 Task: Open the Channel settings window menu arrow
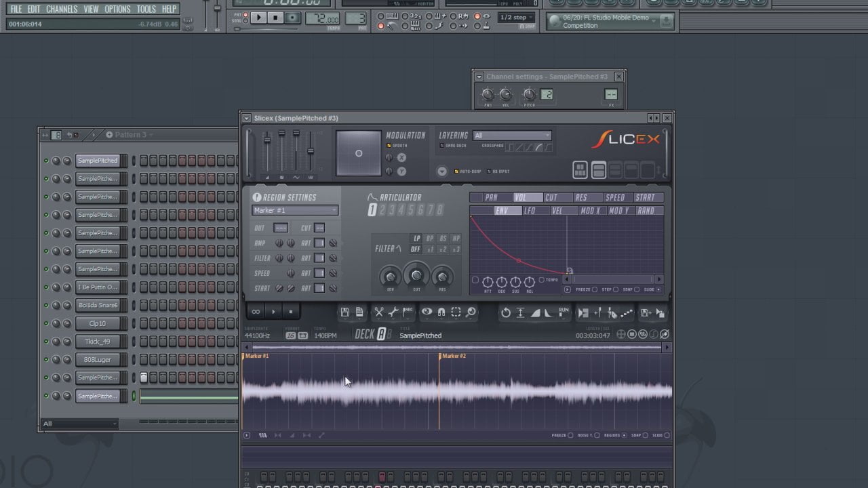pos(479,77)
